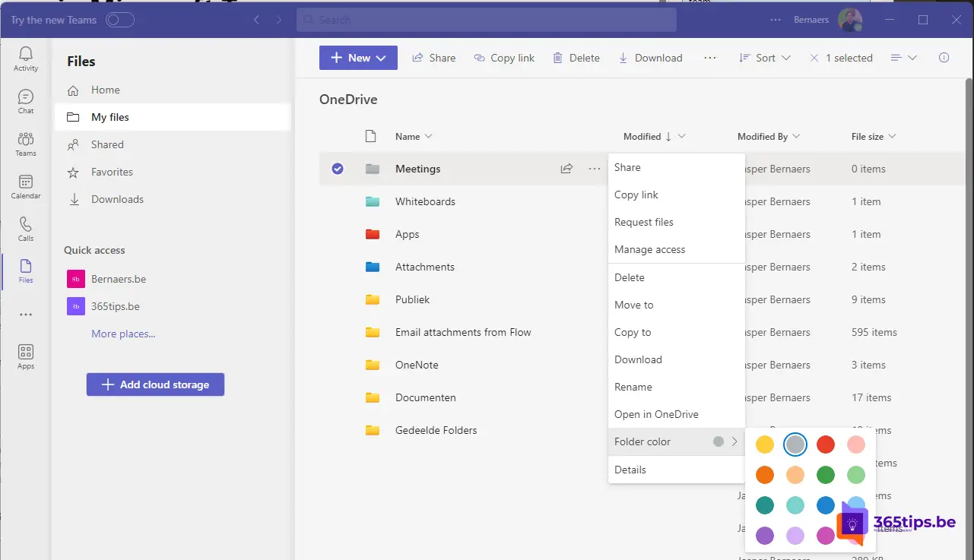
Task: Open Chat in the left rail
Action: coord(26,101)
